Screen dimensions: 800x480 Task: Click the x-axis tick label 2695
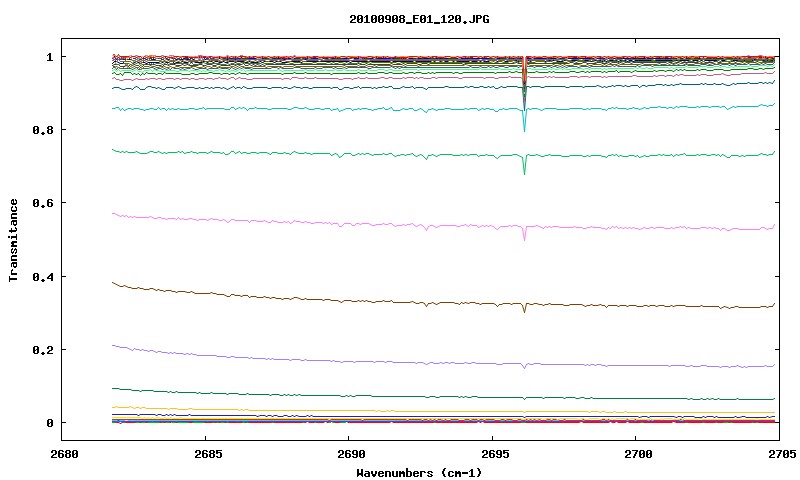(x=495, y=454)
